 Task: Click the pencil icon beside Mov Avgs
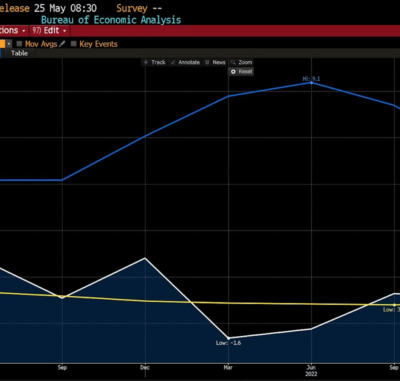click(x=62, y=44)
